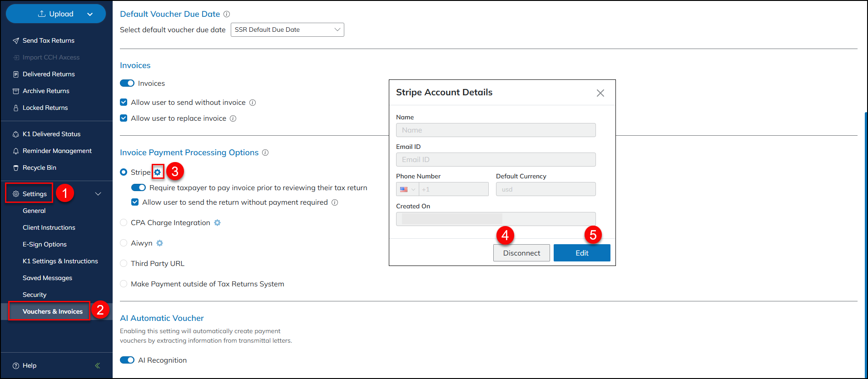Go to E-Sign Options settings page
The height and width of the screenshot is (379, 868).
point(45,244)
